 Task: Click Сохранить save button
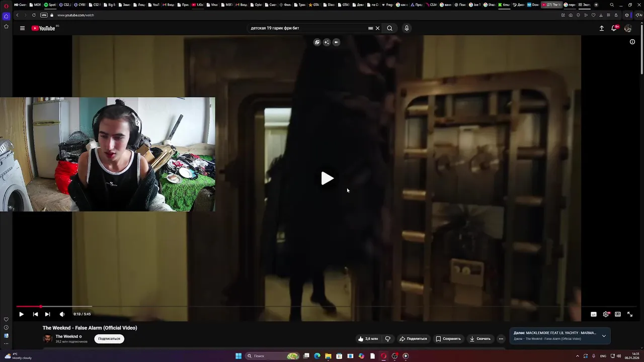[448, 339]
